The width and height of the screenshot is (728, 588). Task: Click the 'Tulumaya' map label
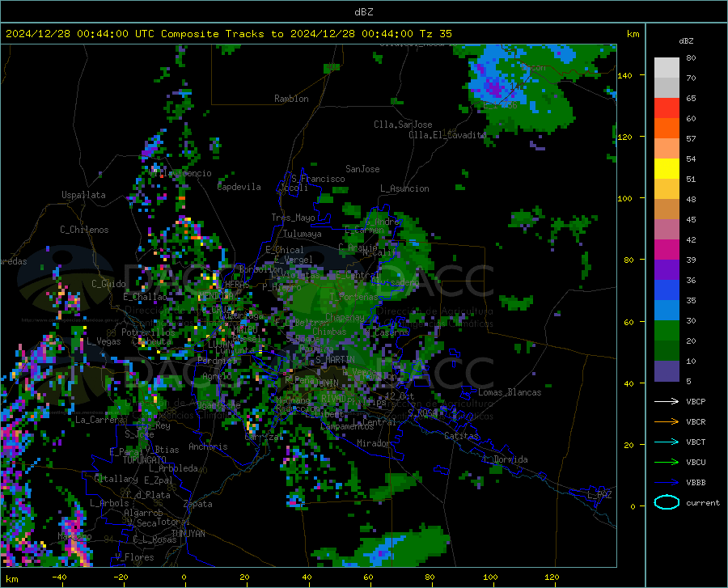point(303,234)
